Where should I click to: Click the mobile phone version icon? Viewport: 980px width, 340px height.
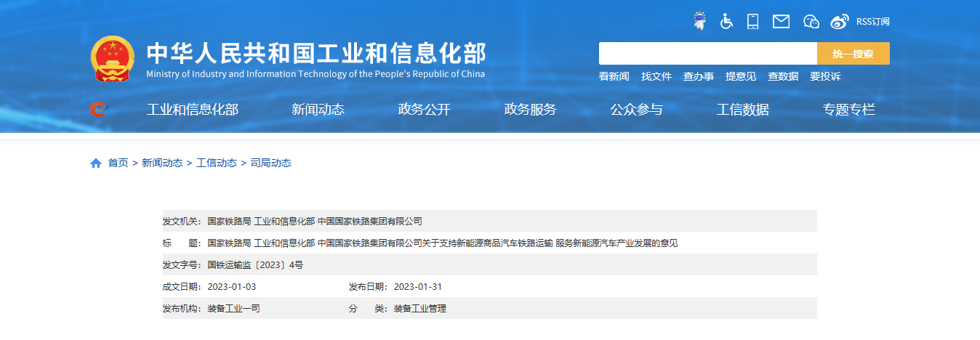(752, 21)
